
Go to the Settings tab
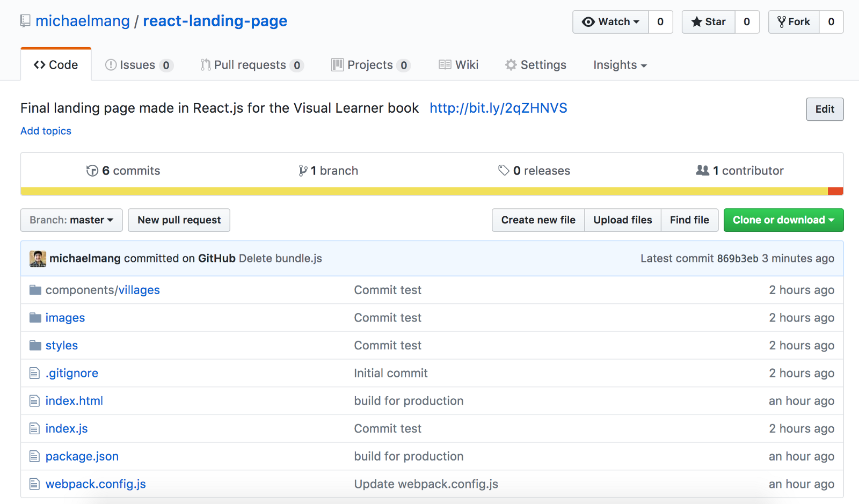(x=536, y=65)
